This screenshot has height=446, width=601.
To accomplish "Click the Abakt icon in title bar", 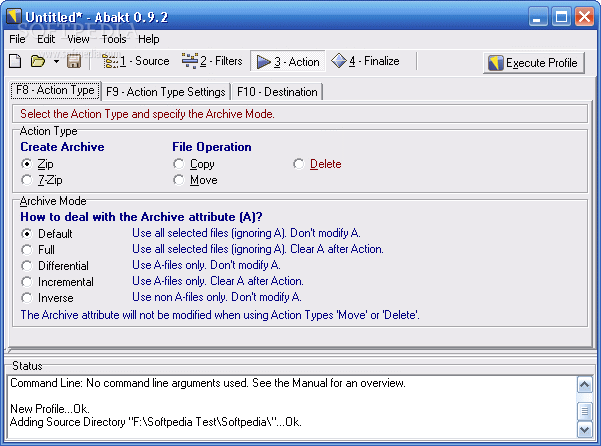I will [x=14, y=16].
